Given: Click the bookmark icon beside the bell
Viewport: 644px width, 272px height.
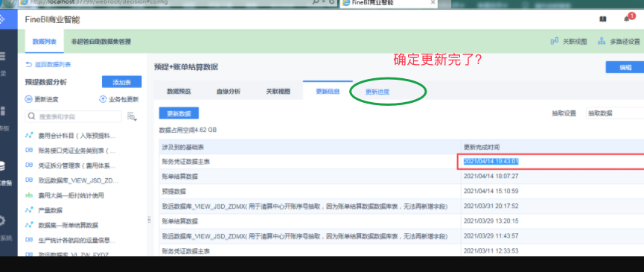Looking at the screenshot, I should (x=603, y=19).
